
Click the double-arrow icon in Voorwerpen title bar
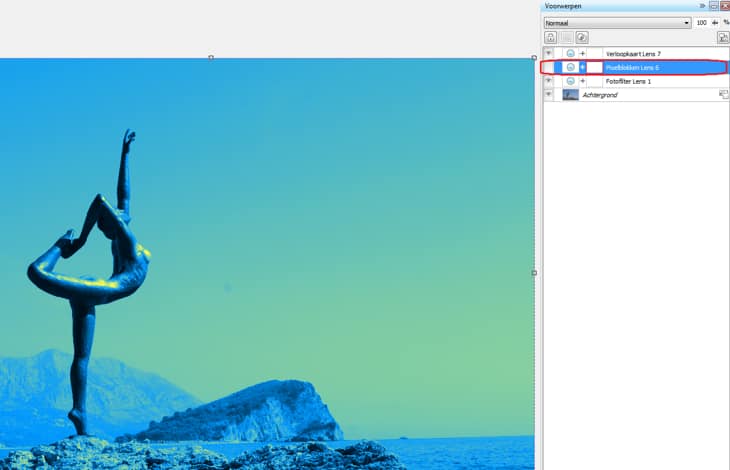click(702, 6)
